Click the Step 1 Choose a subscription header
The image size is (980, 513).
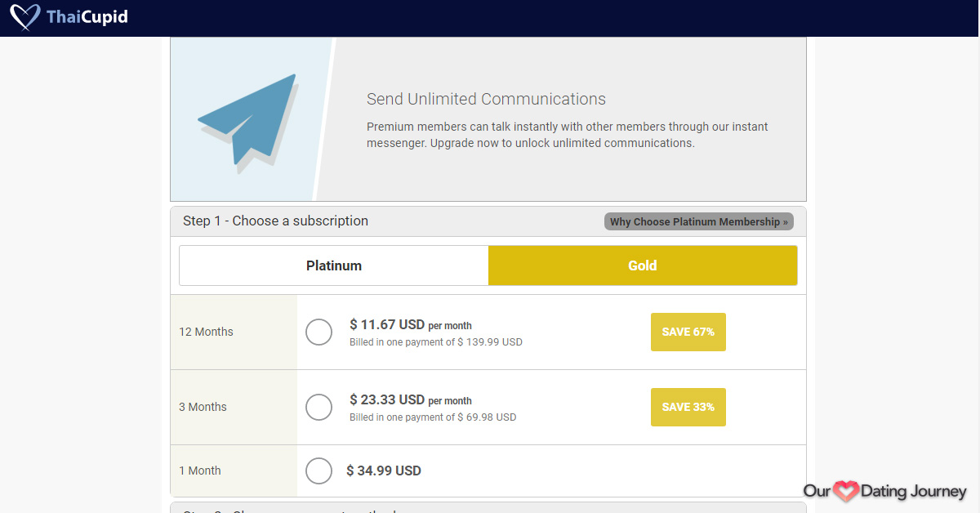coord(275,221)
